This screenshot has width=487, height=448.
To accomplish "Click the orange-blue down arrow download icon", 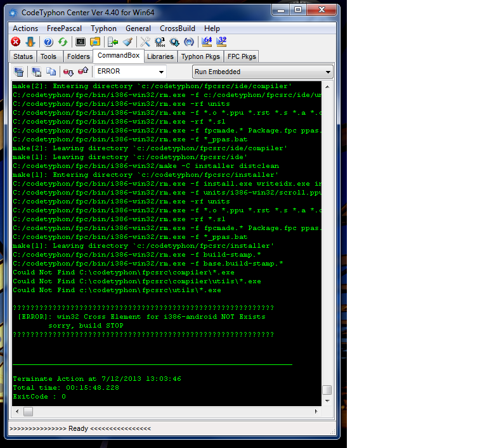I will pyautogui.click(x=30, y=42).
